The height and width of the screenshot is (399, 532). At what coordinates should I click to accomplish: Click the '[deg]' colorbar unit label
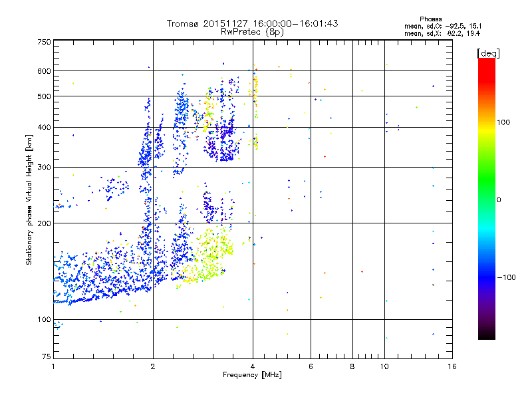488,53
